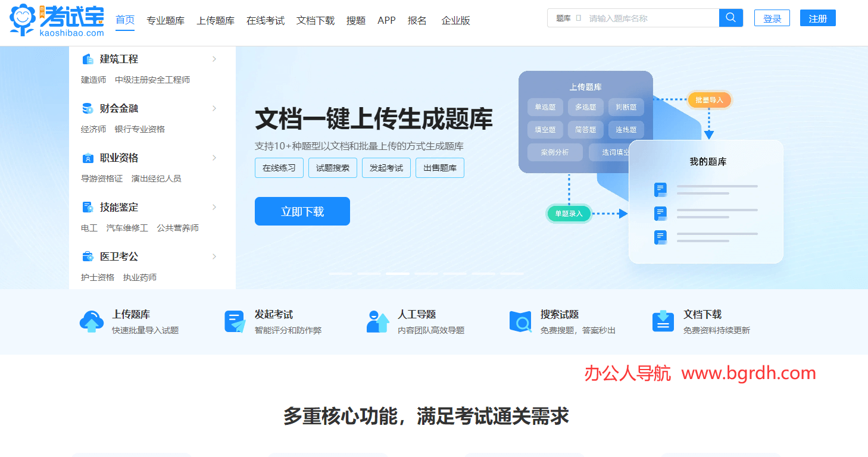This screenshot has height=457, width=868.
Task: Click the 立即下载 download button
Action: pos(302,211)
